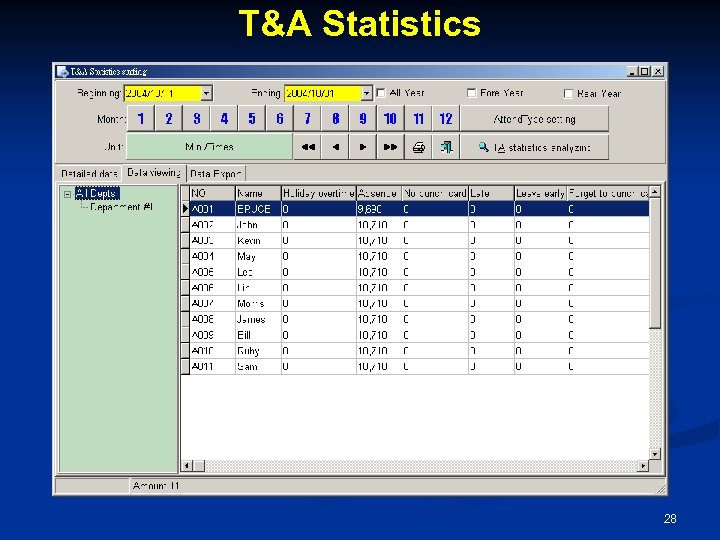Viewport: 720px width, 540px height.
Task: Select month 12 button
Action: pos(446,119)
